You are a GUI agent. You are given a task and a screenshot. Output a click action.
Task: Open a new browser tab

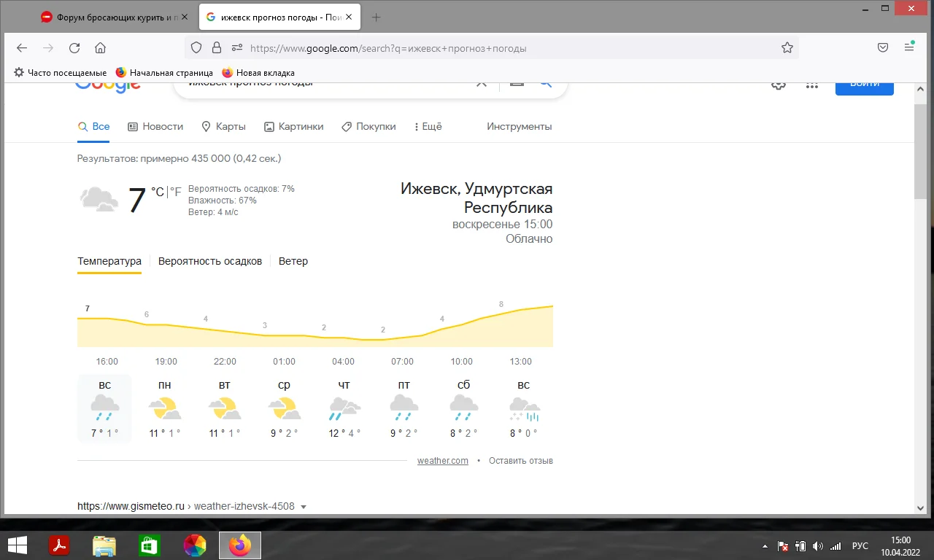point(377,17)
